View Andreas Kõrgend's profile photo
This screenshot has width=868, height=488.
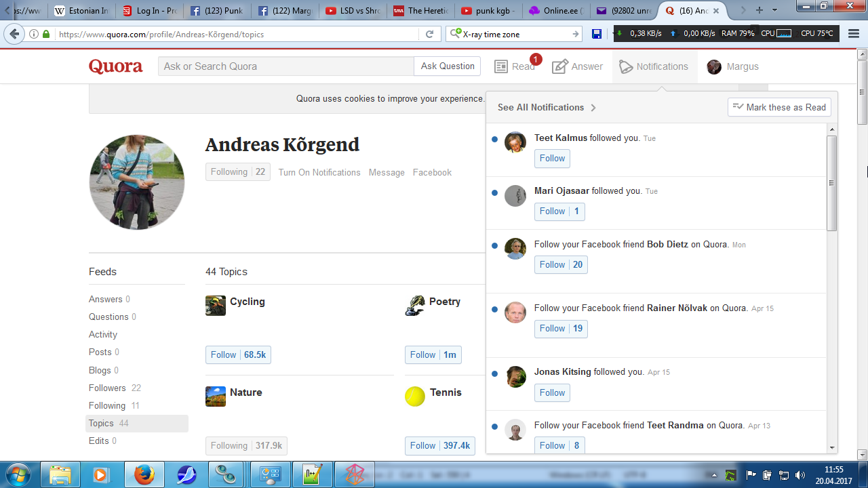click(x=137, y=182)
